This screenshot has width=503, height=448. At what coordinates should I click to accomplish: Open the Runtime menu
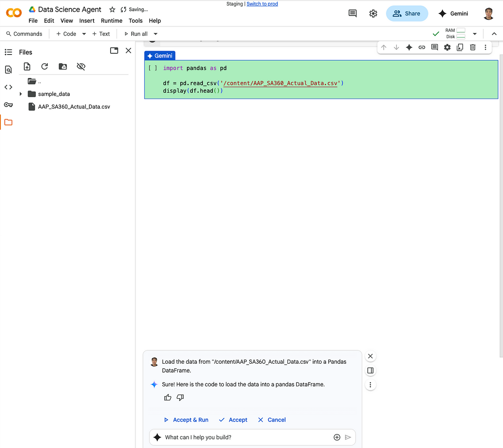point(111,21)
